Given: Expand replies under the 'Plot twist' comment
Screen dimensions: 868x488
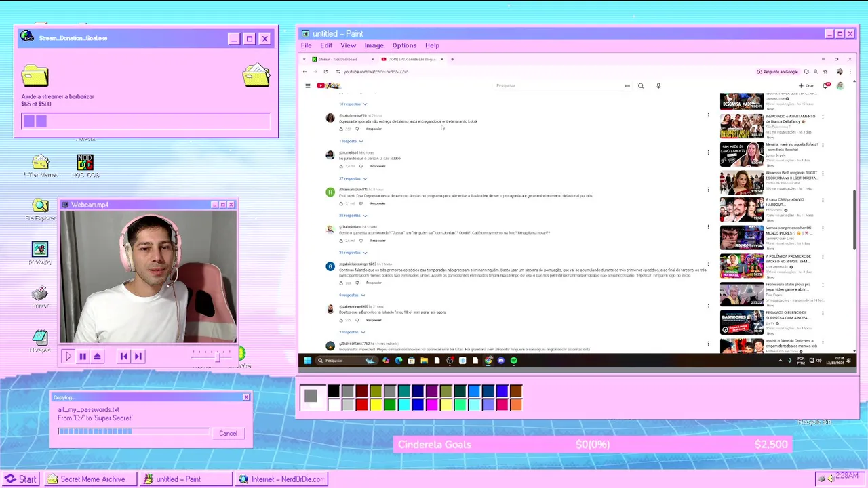Looking at the screenshot, I should coord(353,216).
